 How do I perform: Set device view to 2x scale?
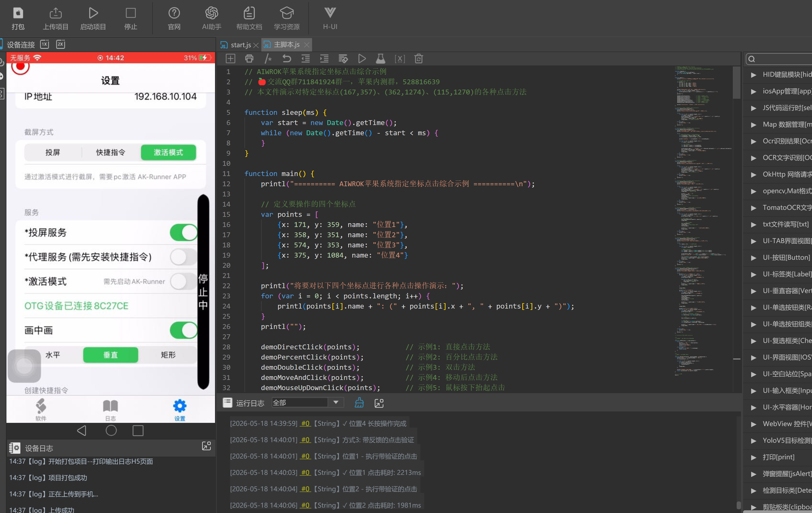point(60,44)
